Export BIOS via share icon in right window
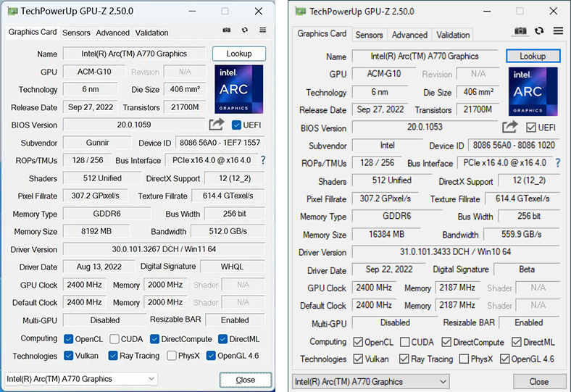Viewport: 571px width, 392px height. [x=509, y=127]
